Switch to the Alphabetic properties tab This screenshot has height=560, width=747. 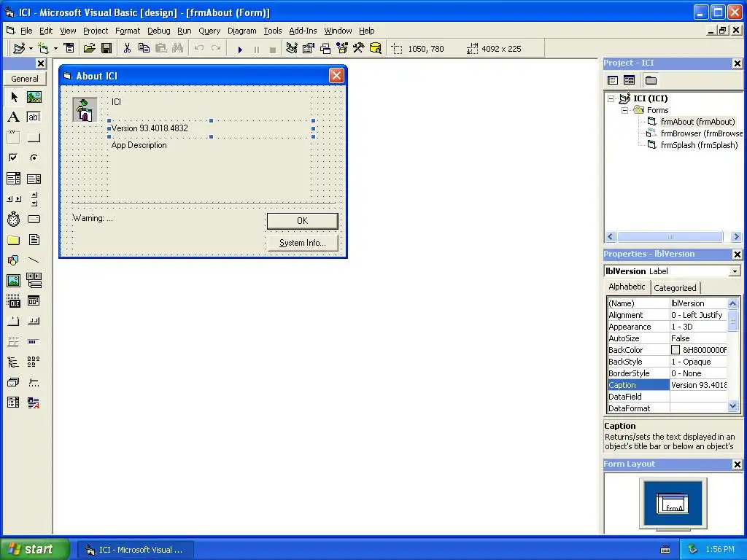(x=627, y=287)
